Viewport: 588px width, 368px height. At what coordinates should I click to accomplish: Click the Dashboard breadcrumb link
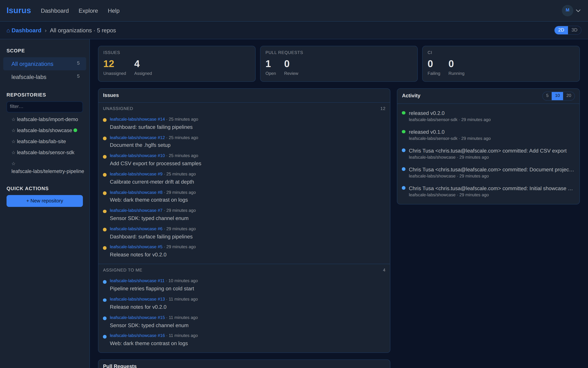[x=26, y=30]
